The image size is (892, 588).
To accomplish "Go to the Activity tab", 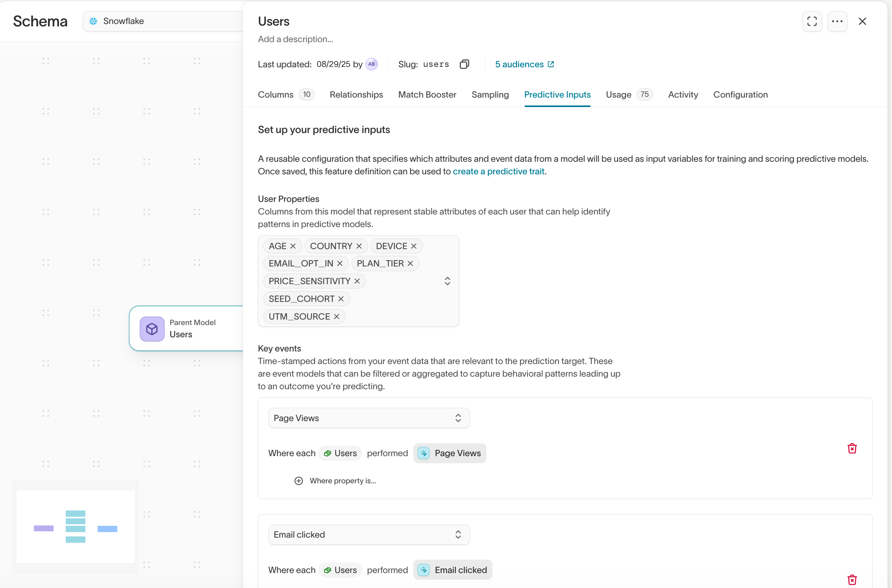I will pyautogui.click(x=683, y=94).
